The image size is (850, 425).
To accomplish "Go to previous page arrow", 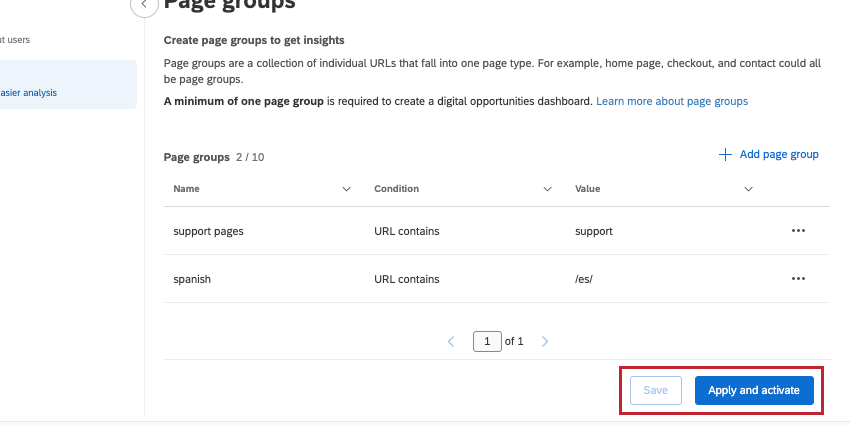I will [451, 342].
